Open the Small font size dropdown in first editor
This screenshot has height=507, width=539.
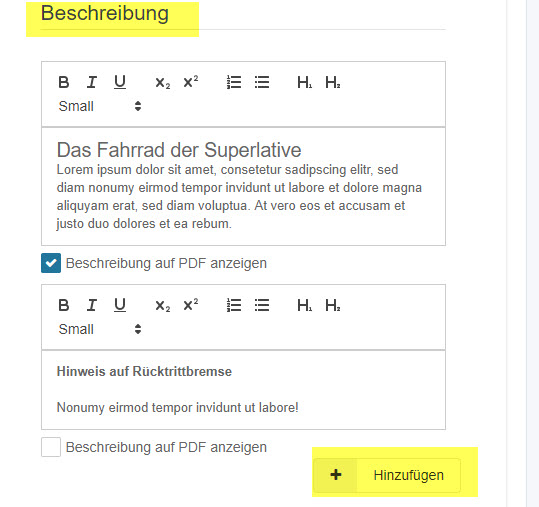[100, 106]
